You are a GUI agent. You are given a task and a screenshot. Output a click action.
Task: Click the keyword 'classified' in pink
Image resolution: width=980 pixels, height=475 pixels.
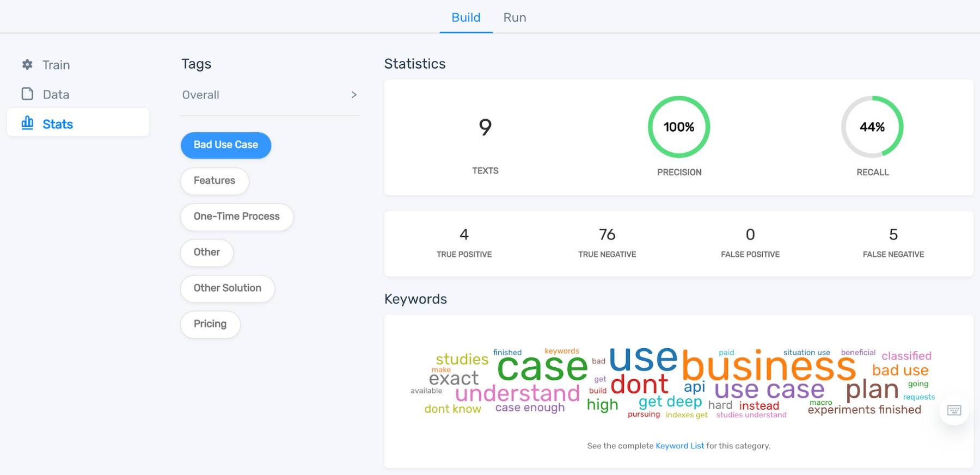coord(906,356)
